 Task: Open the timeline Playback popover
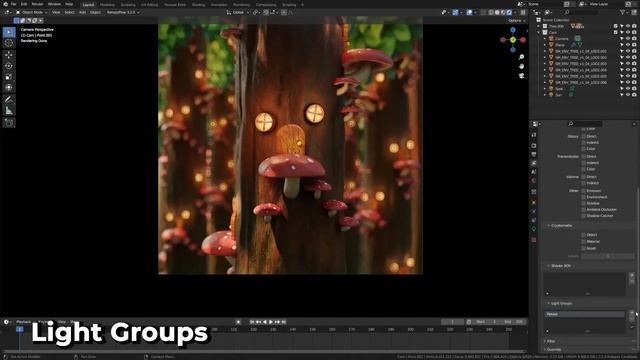pos(24,322)
